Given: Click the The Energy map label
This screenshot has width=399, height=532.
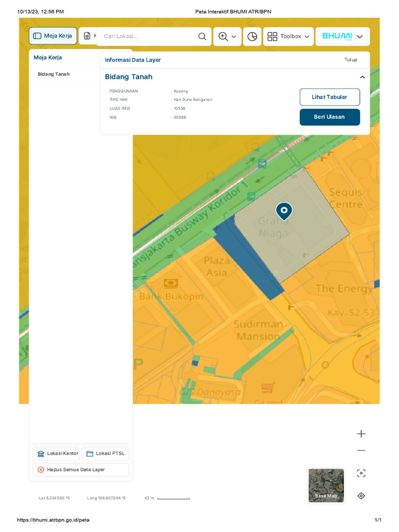Looking at the screenshot, I should 344,289.
